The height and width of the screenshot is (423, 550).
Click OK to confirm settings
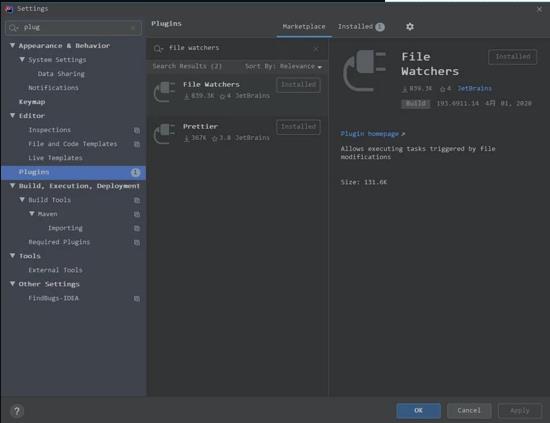pyautogui.click(x=418, y=411)
